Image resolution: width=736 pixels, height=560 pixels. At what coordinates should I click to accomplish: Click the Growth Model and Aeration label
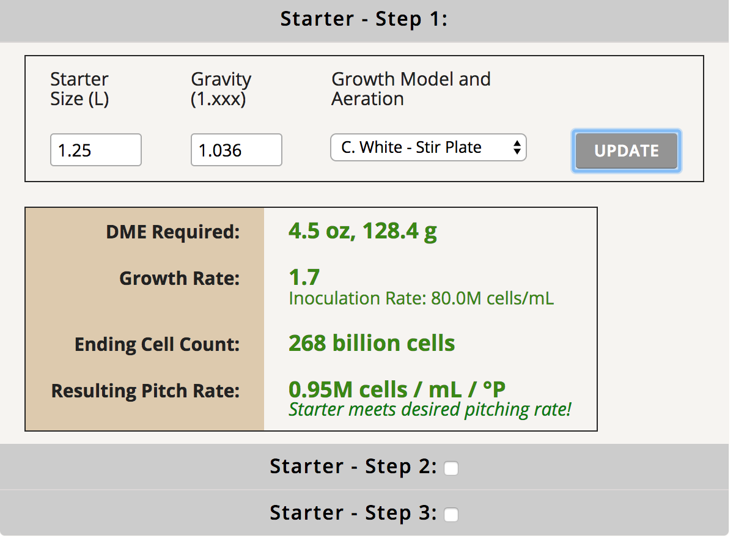(x=411, y=89)
